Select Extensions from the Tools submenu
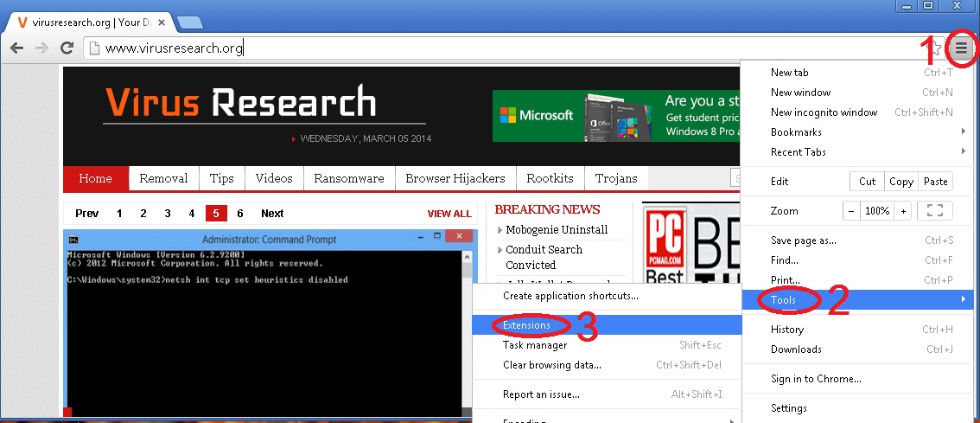 (527, 325)
